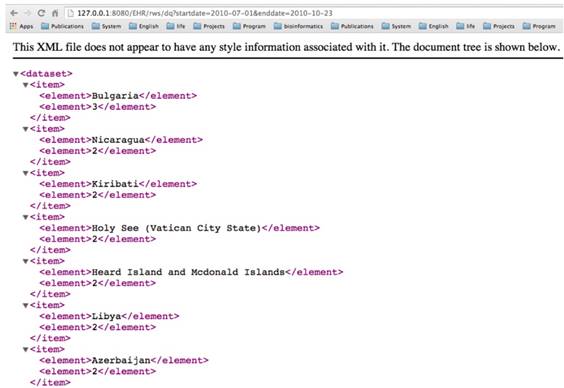This screenshot has width=564, height=388.
Task: Open the last Program bookmark folder
Action: click(539, 26)
